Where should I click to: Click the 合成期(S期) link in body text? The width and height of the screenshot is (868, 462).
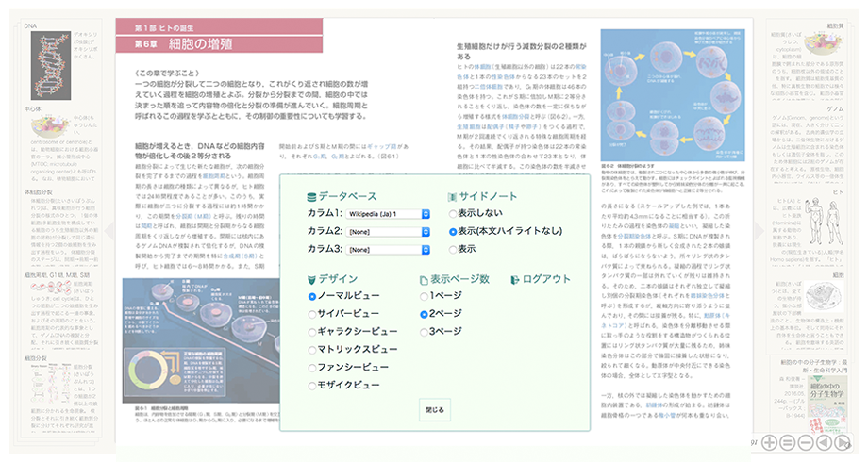[x=240, y=256]
